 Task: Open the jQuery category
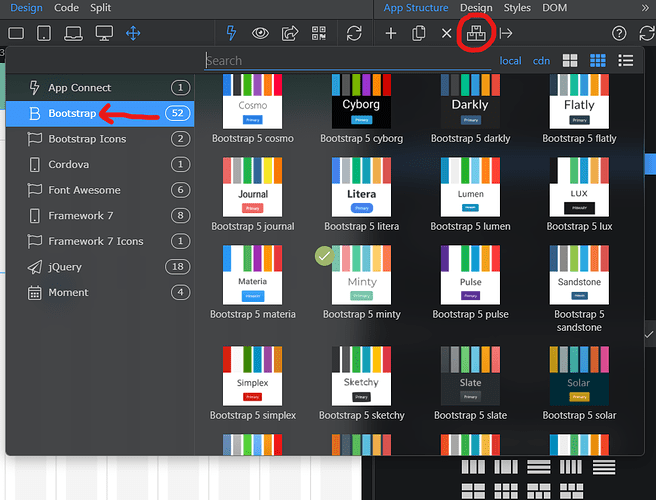tap(100, 267)
